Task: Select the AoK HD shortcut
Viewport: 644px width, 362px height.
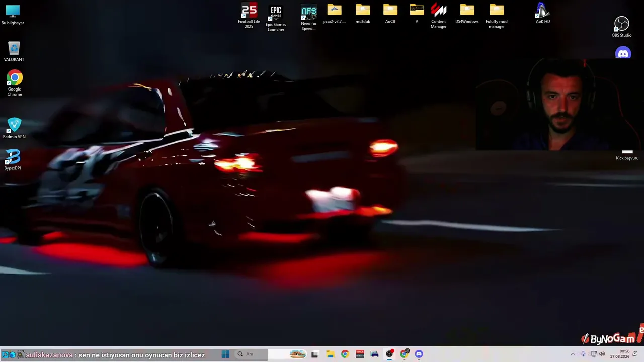Action: coord(542,14)
